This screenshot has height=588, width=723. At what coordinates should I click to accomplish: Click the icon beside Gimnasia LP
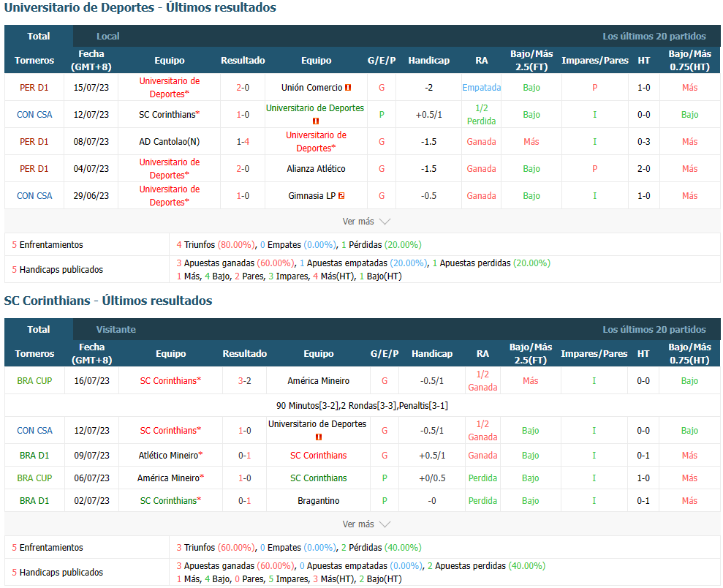pyautogui.click(x=341, y=196)
